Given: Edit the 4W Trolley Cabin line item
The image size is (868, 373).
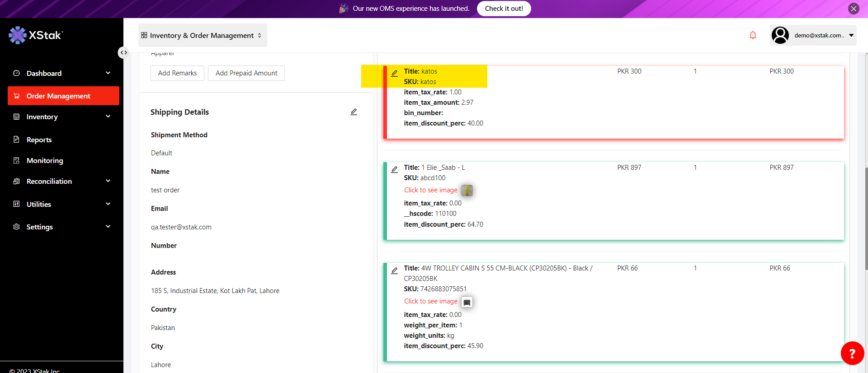Looking at the screenshot, I should 394,270.
